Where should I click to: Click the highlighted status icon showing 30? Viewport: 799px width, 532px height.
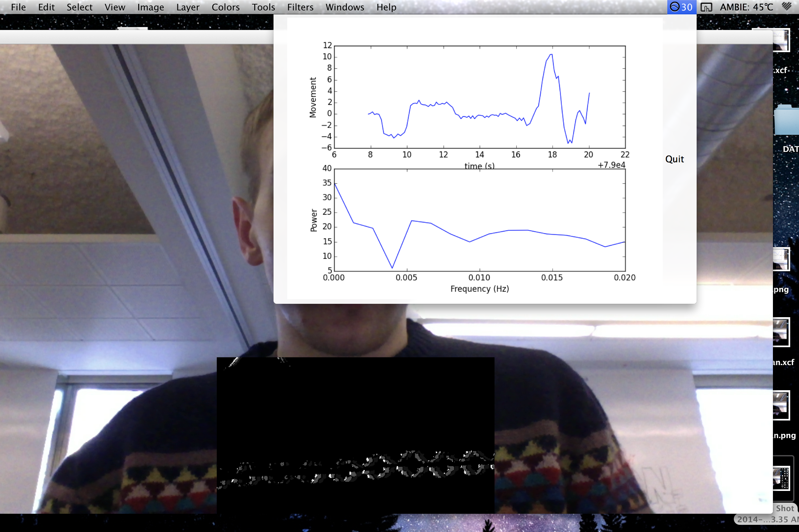click(681, 7)
